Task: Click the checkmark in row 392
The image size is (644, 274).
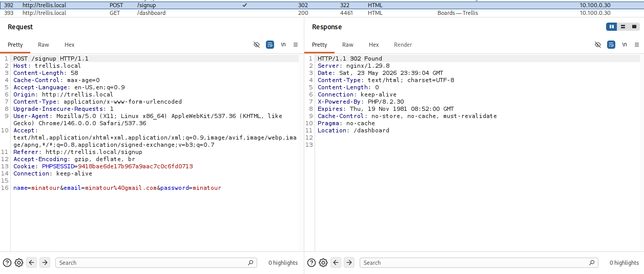Action: pos(245,5)
